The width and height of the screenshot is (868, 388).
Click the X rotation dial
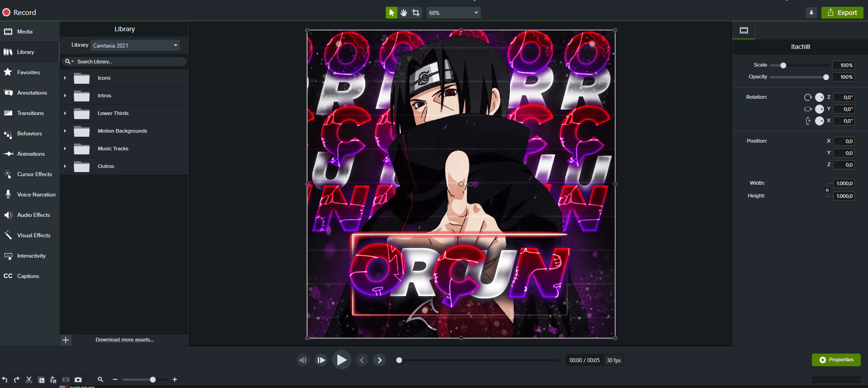[x=820, y=121]
